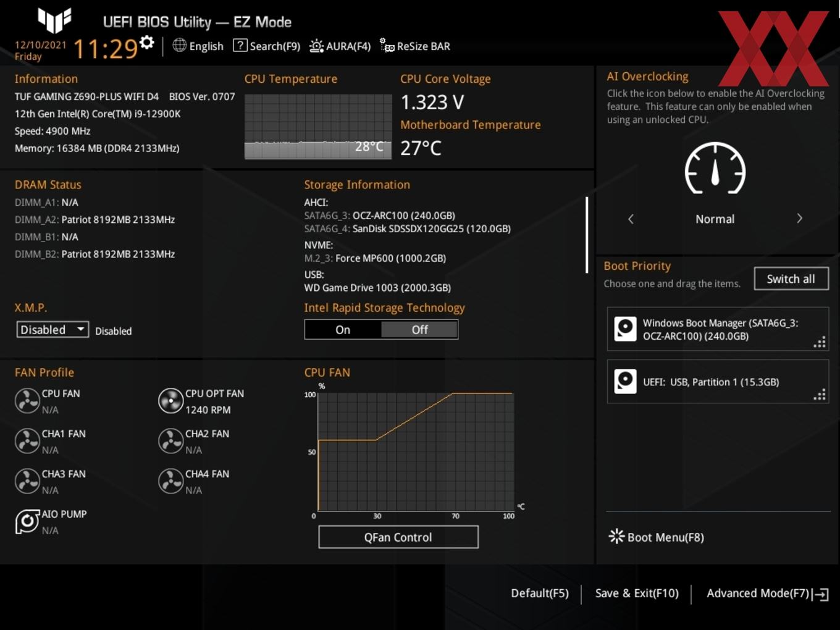Click the 1240 RPM fan speed
Screen dimensions: 840x630
click(x=208, y=409)
